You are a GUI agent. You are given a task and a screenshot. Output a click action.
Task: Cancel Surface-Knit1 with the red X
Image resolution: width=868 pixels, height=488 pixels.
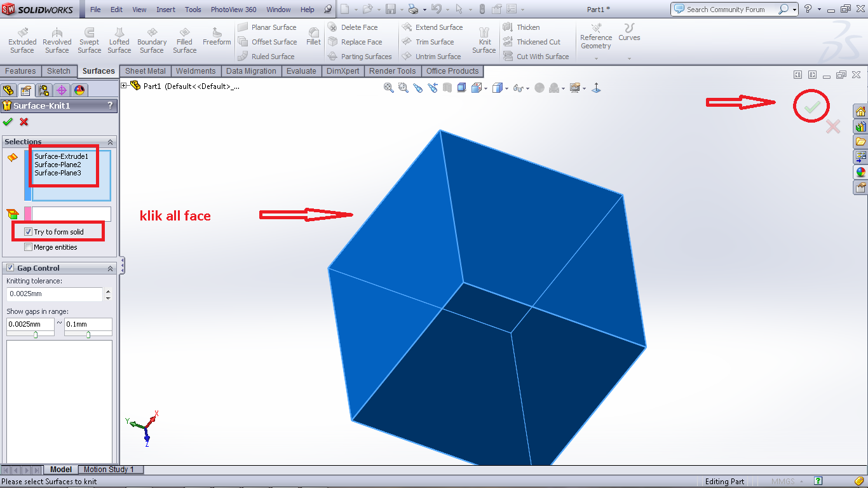[24, 122]
